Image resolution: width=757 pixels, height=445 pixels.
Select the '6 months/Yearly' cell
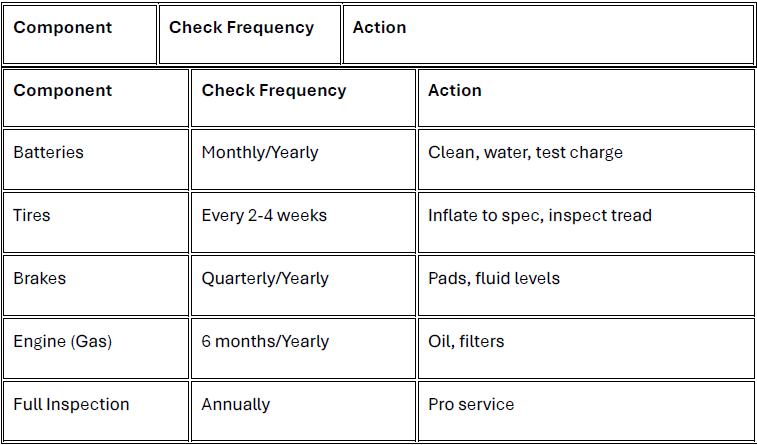coord(303,348)
